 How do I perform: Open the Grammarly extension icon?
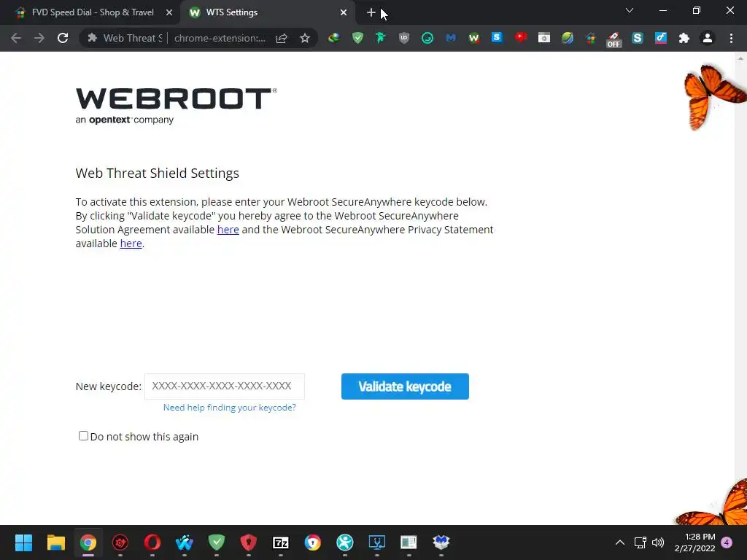pos(427,38)
